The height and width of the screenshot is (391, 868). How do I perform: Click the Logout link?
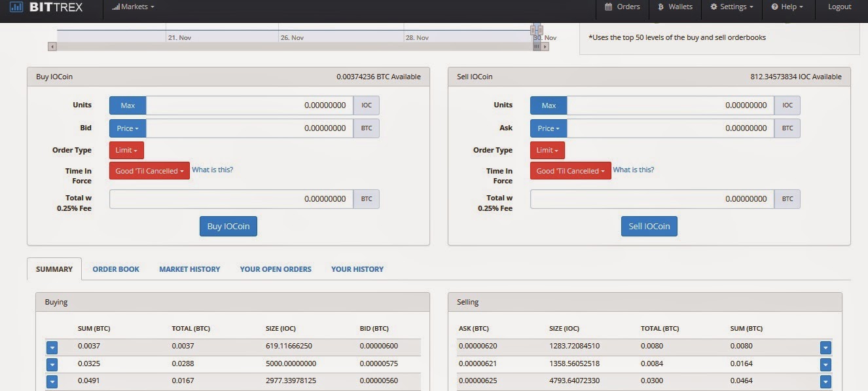(839, 7)
